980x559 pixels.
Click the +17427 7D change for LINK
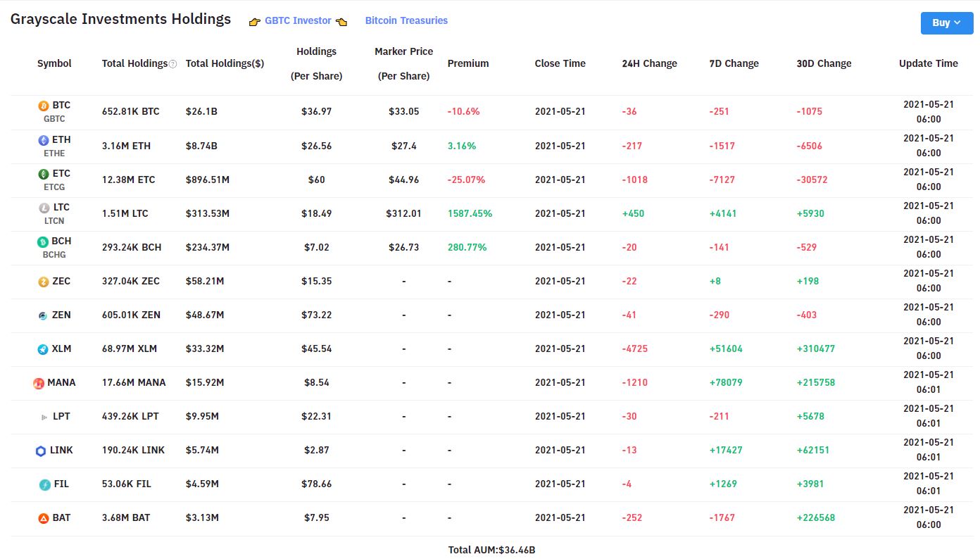tap(726, 450)
